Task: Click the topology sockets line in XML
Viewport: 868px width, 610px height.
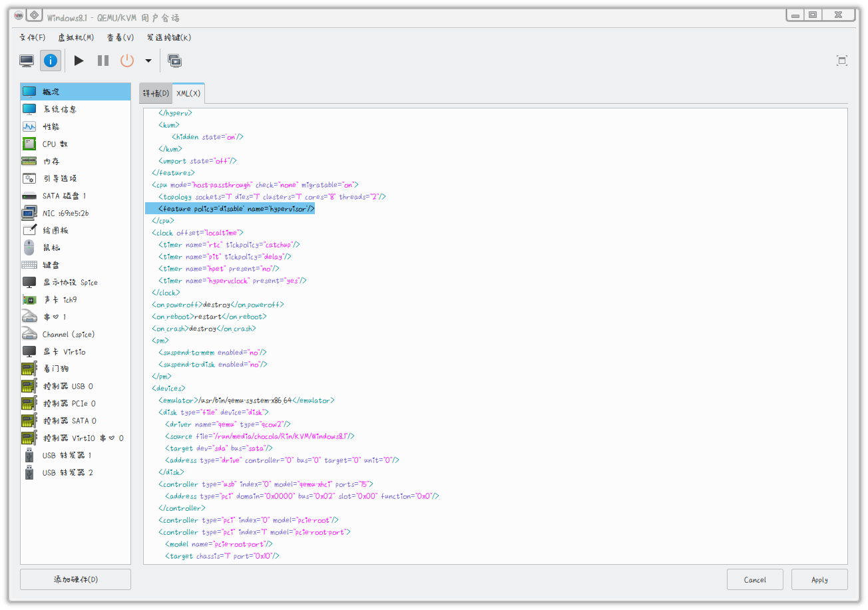Action: [x=272, y=197]
